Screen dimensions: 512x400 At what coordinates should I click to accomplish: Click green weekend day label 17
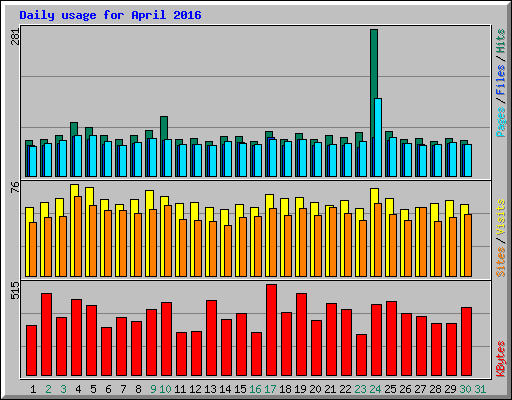click(270, 389)
